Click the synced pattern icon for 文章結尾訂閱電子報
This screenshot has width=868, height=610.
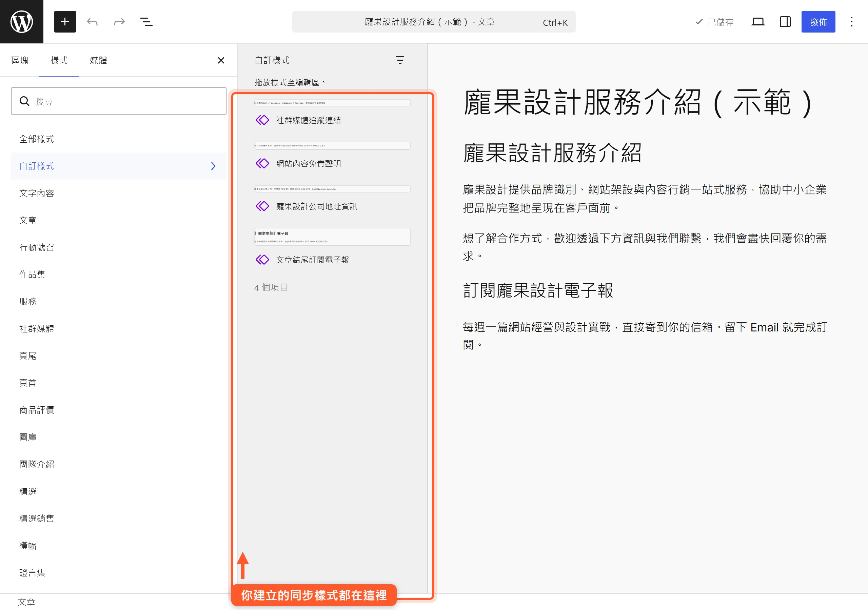pos(262,260)
